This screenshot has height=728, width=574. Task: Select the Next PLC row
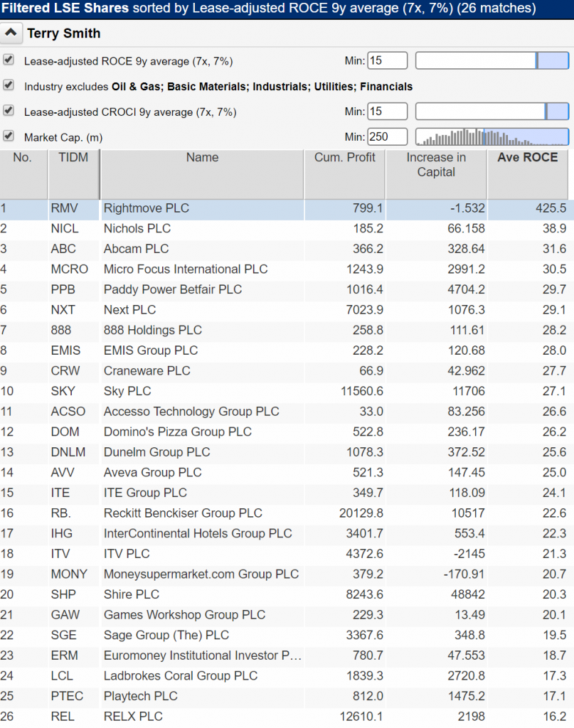pyautogui.click(x=287, y=310)
